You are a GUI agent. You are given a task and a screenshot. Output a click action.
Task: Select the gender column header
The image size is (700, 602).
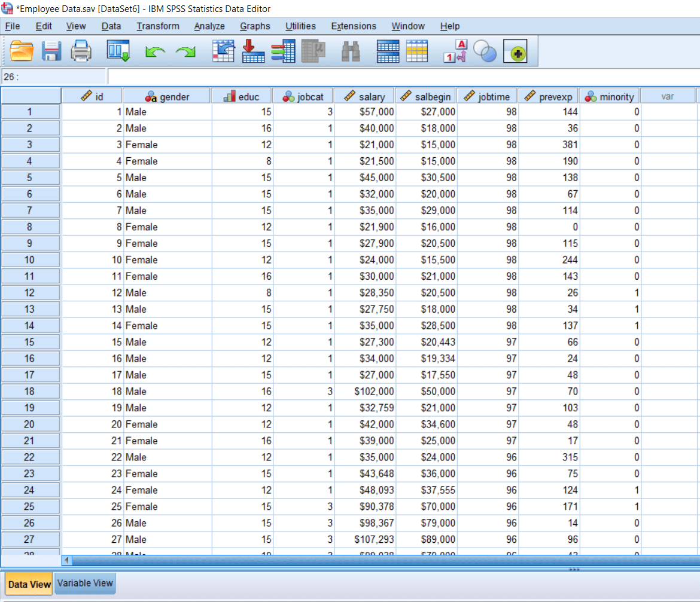click(166, 96)
